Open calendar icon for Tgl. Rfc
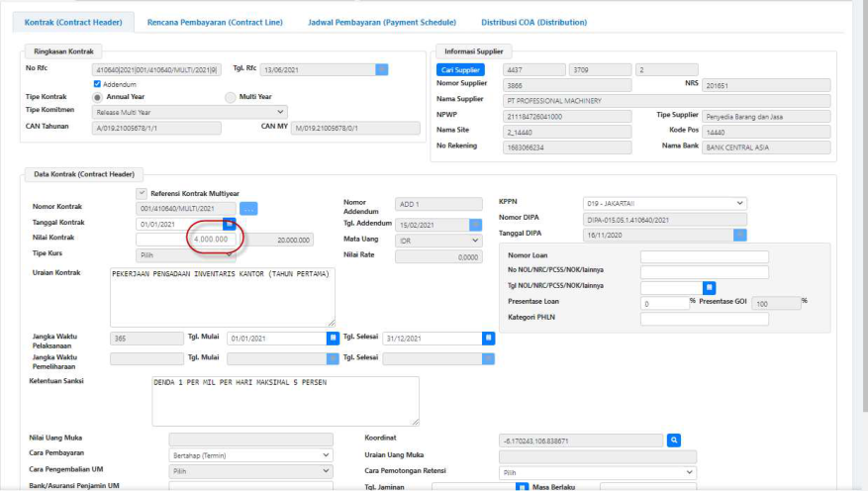The image size is (868, 491). coord(382,69)
